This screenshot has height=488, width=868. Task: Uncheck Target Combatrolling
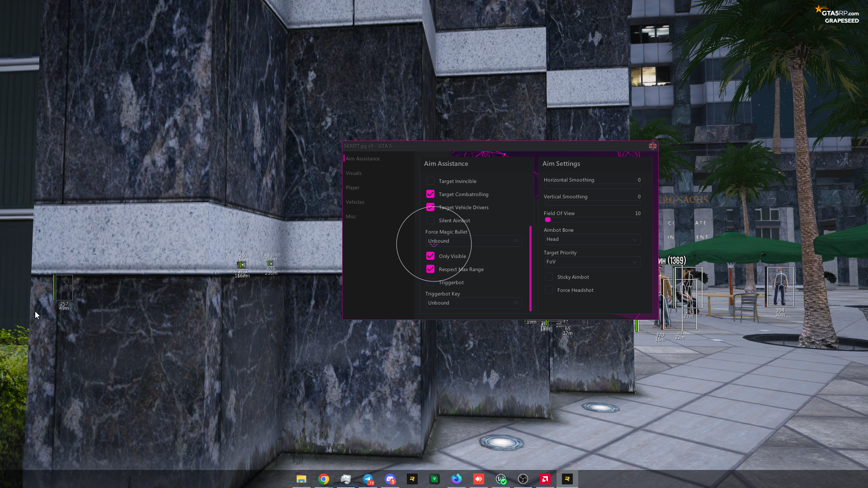tap(430, 194)
